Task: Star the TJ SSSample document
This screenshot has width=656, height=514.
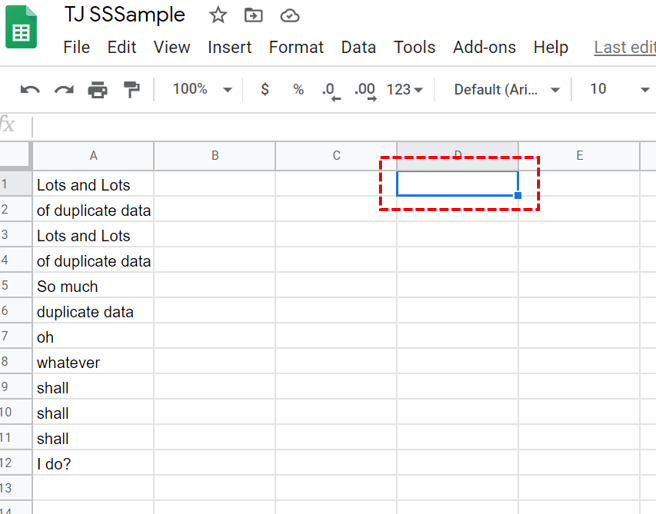Action: click(218, 15)
